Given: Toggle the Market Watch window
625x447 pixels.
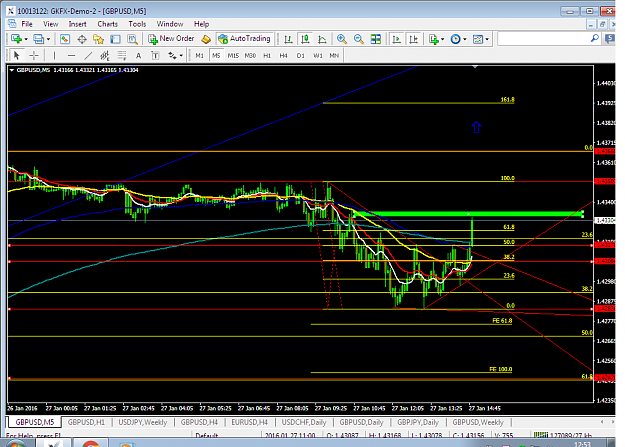Looking at the screenshot, I should point(65,39).
